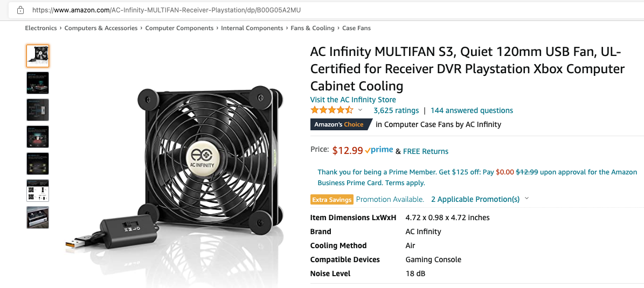Screen dimensions: 644x288
Task: Select the first fan product thumbnail
Action: [38, 56]
